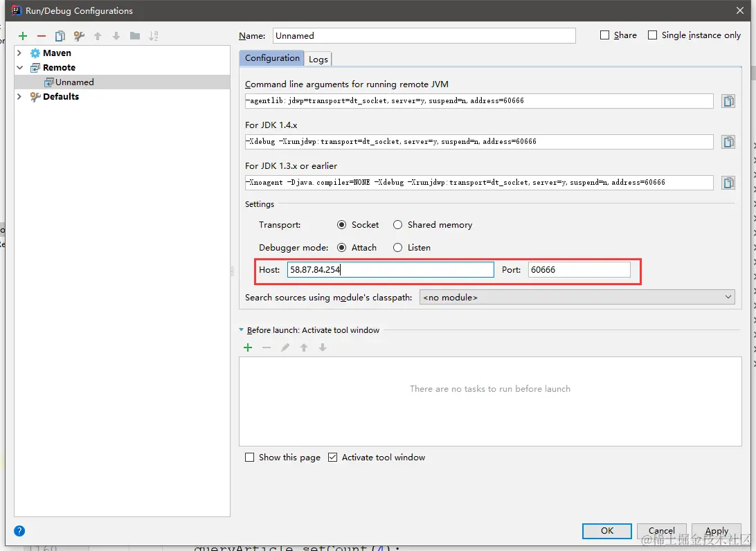The image size is (756, 551).
Task: Add before launch task plus icon
Action: (x=248, y=347)
